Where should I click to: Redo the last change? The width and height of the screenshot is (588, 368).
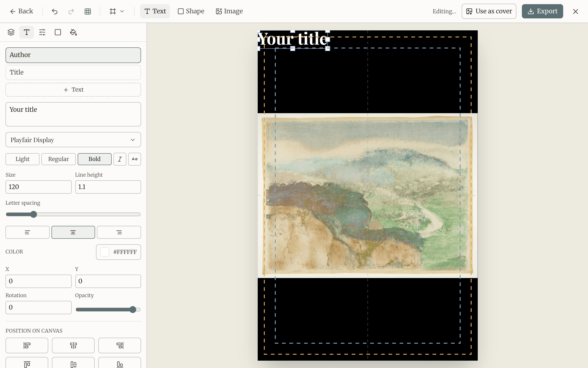pos(71,11)
